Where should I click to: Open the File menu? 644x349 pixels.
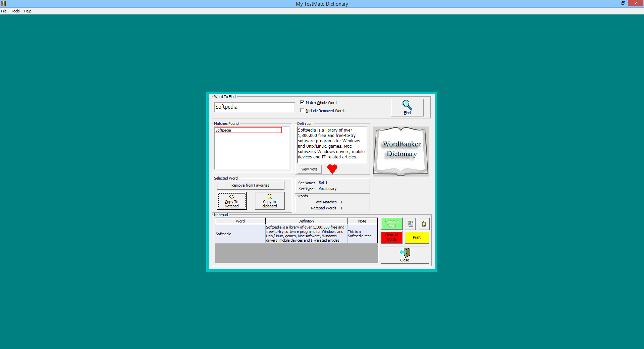[4, 11]
